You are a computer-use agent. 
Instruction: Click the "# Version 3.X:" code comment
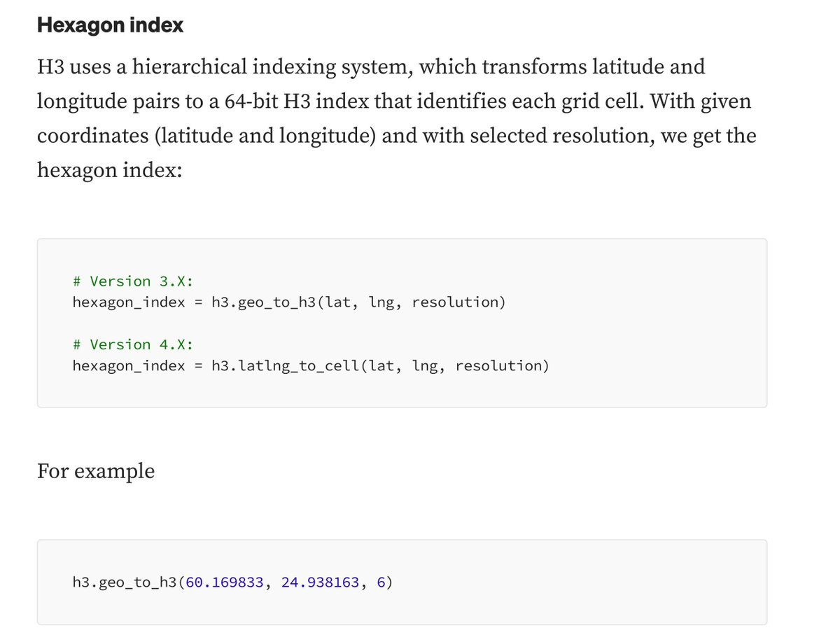click(132, 281)
